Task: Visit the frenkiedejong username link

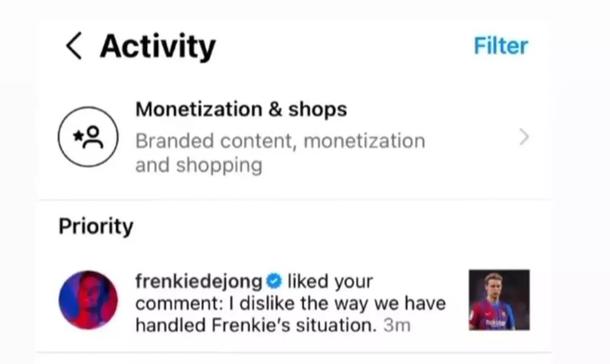Action: click(x=199, y=281)
